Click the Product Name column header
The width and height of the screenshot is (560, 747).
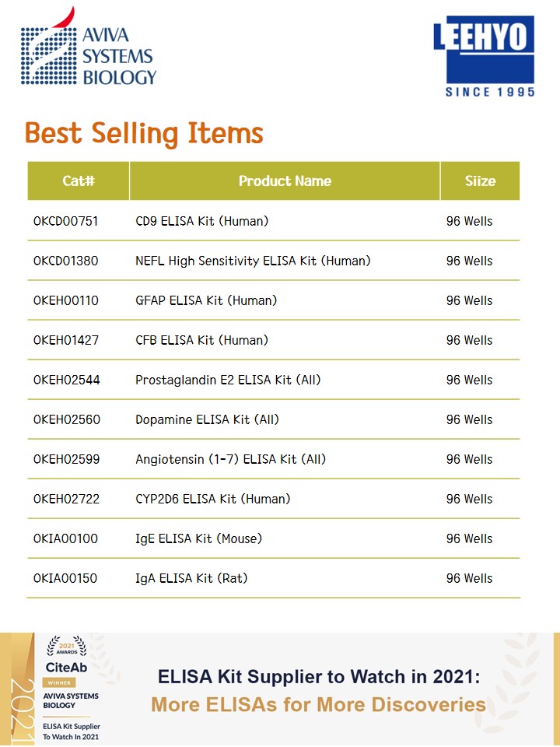pos(285,181)
